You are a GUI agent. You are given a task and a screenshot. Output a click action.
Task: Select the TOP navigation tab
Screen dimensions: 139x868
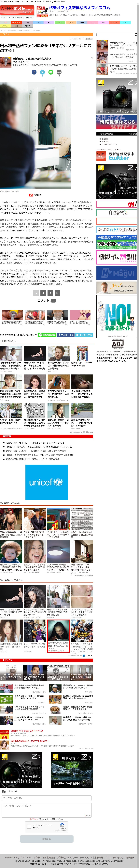click(5, 22)
